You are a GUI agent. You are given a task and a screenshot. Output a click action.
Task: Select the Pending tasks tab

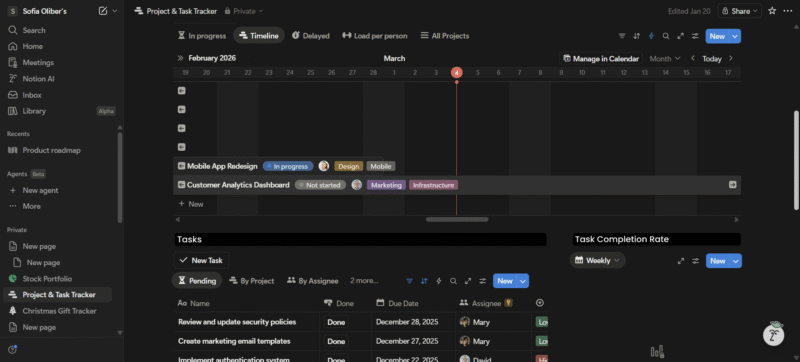point(197,280)
